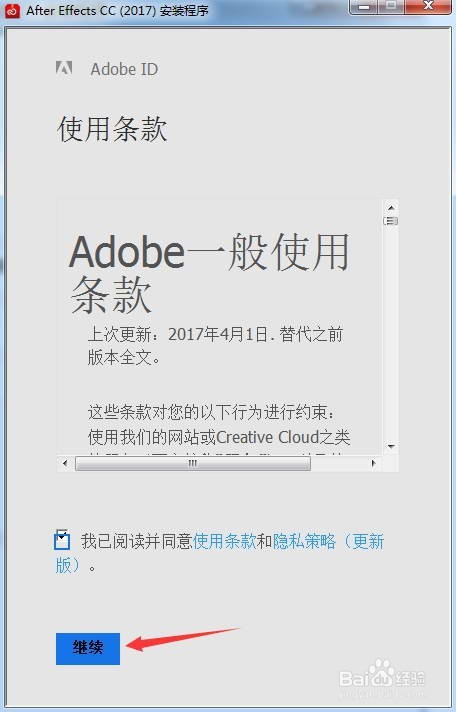
Task: Close the After Effects CC installer
Action: point(428,6)
